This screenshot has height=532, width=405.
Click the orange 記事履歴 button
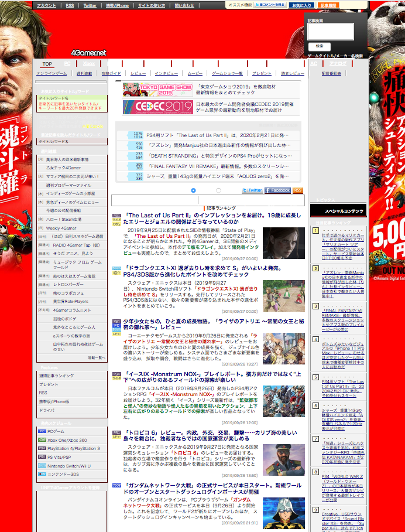pyautogui.click(x=328, y=5)
